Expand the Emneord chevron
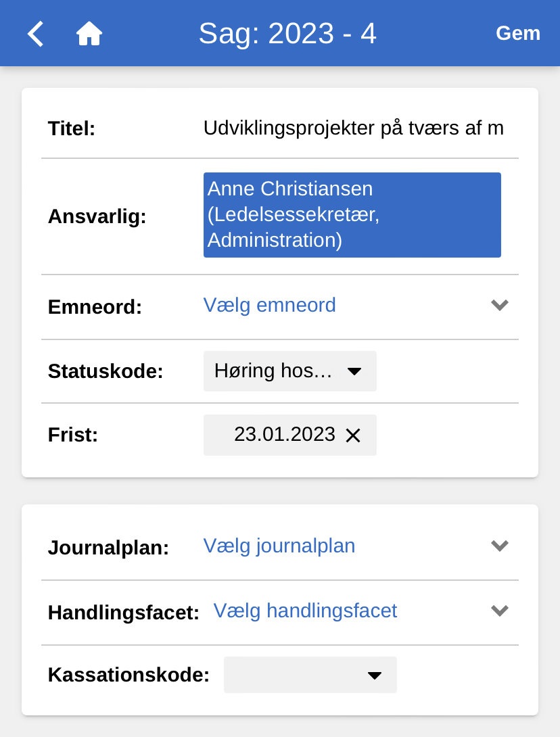This screenshot has width=560, height=737. pos(499,306)
